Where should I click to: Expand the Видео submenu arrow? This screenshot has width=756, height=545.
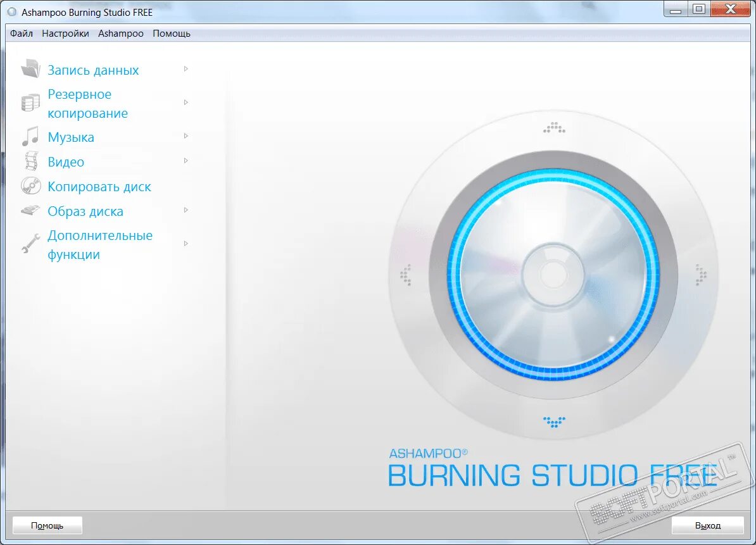[186, 161]
